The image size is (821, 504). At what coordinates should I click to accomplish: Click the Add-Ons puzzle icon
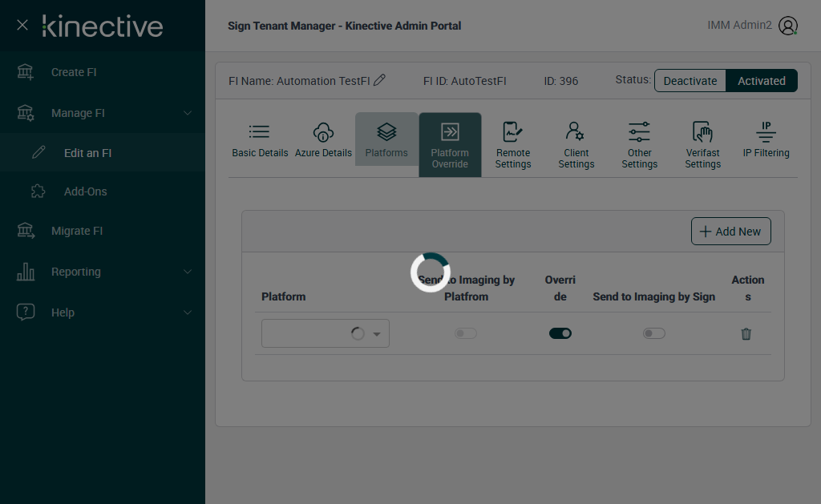point(38,191)
